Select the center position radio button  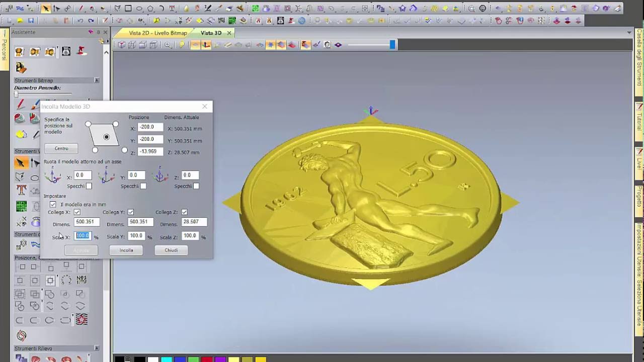(x=106, y=137)
